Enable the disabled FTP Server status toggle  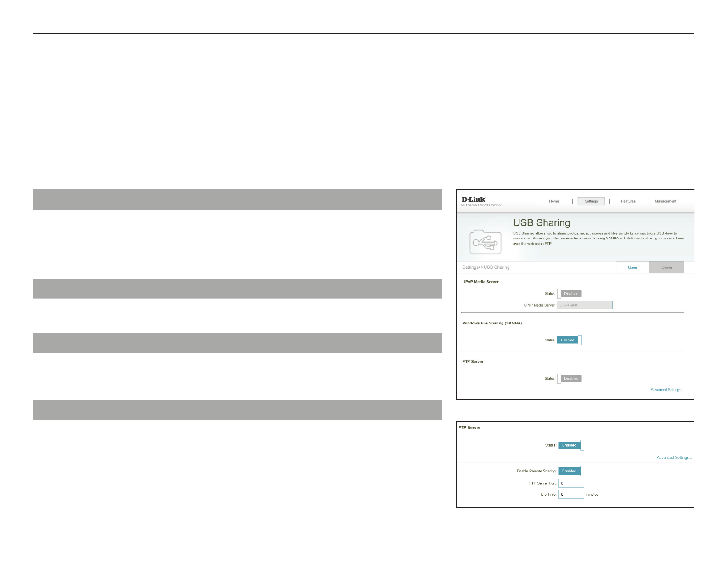pyautogui.click(x=570, y=379)
